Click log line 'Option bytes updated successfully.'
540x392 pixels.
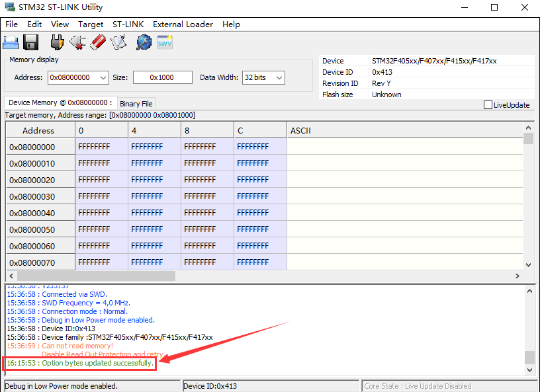(80, 363)
